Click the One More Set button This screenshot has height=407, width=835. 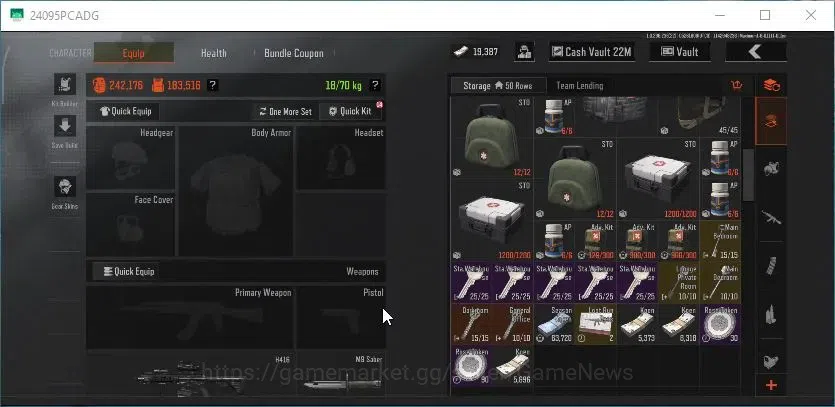(x=285, y=111)
